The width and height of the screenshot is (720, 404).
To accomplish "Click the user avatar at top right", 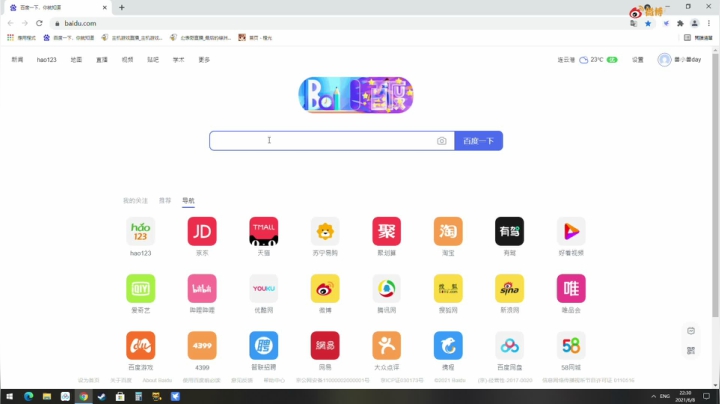I will point(664,60).
